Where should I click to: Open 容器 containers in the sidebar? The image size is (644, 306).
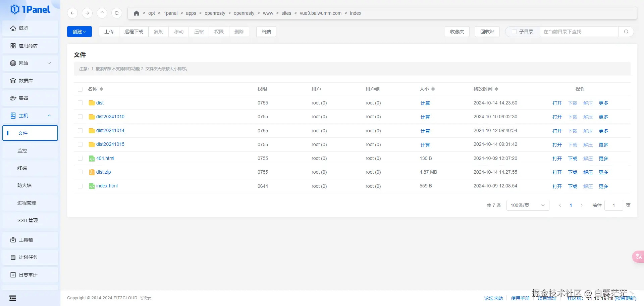(30, 98)
